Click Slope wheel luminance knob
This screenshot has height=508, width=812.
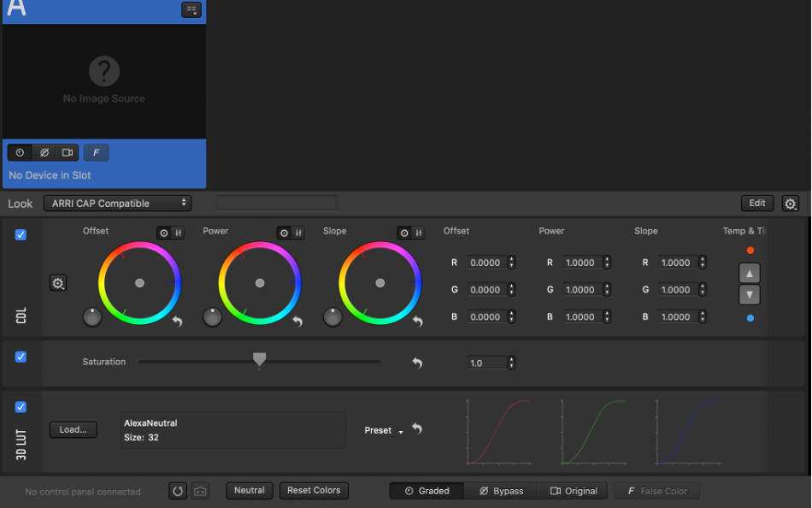click(x=332, y=317)
